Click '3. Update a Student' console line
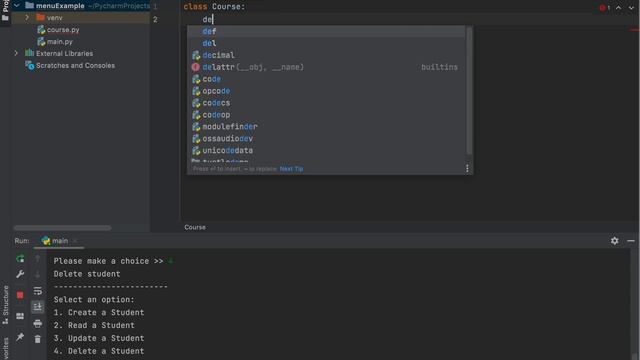Screen dimensions: 640x360 point(99,338)
